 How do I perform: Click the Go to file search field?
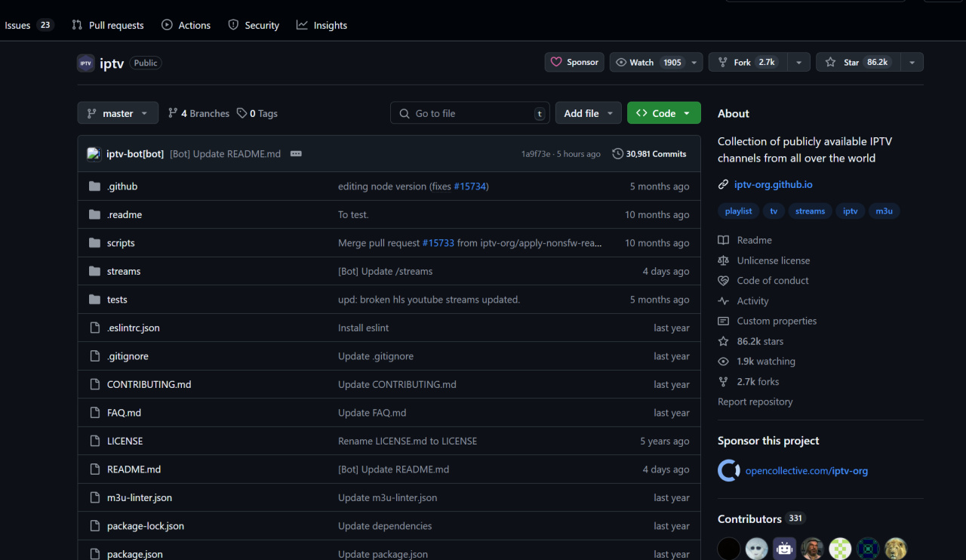470,113
